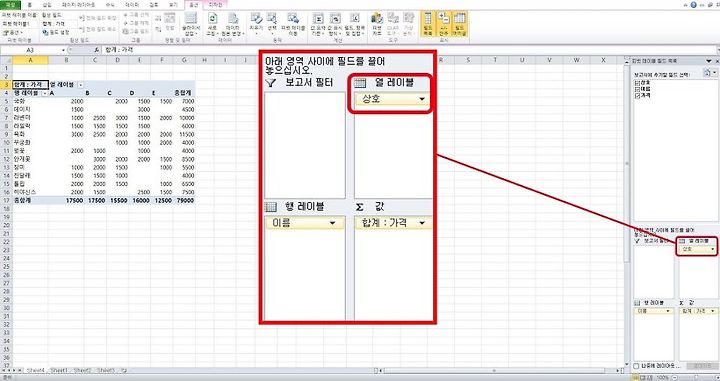The width and height of the screenshot is (720, 381).
Task: Switch to the 데이터 ribbon tab
Action: 132,5
